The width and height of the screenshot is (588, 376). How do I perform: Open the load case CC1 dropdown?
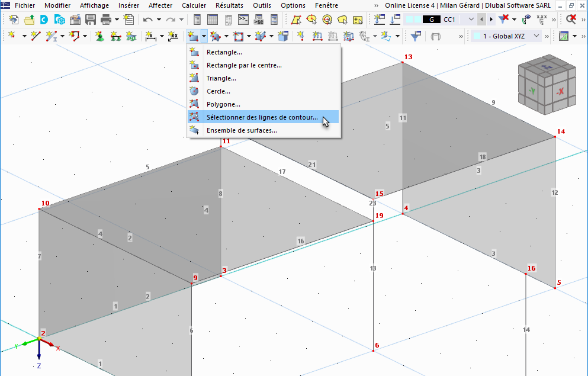[x=471, y=19]
